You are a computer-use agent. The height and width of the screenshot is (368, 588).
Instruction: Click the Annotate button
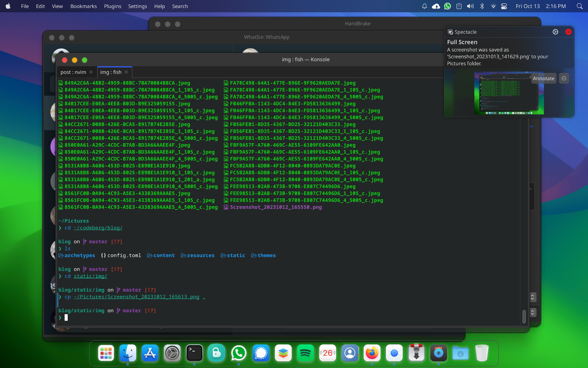[543, 79]
